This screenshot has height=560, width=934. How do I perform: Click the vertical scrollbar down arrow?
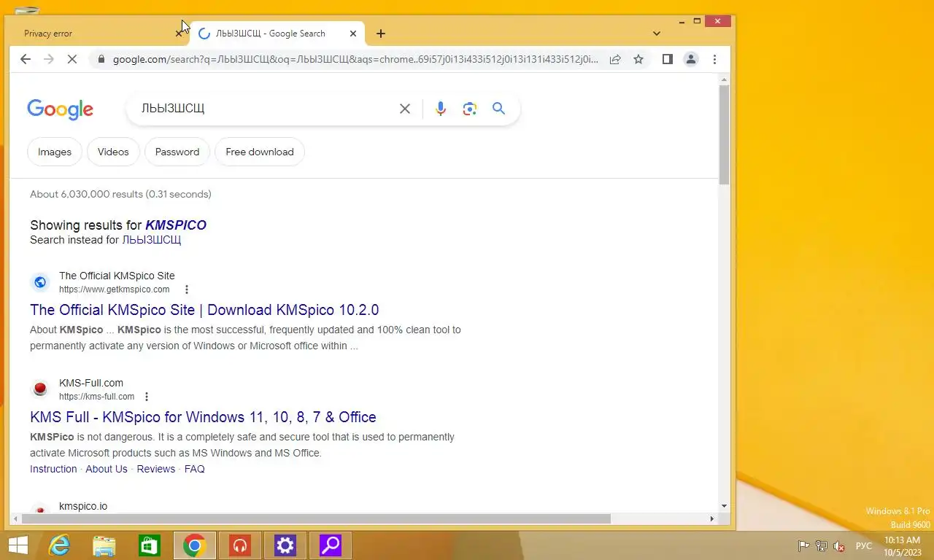point(724,505)
